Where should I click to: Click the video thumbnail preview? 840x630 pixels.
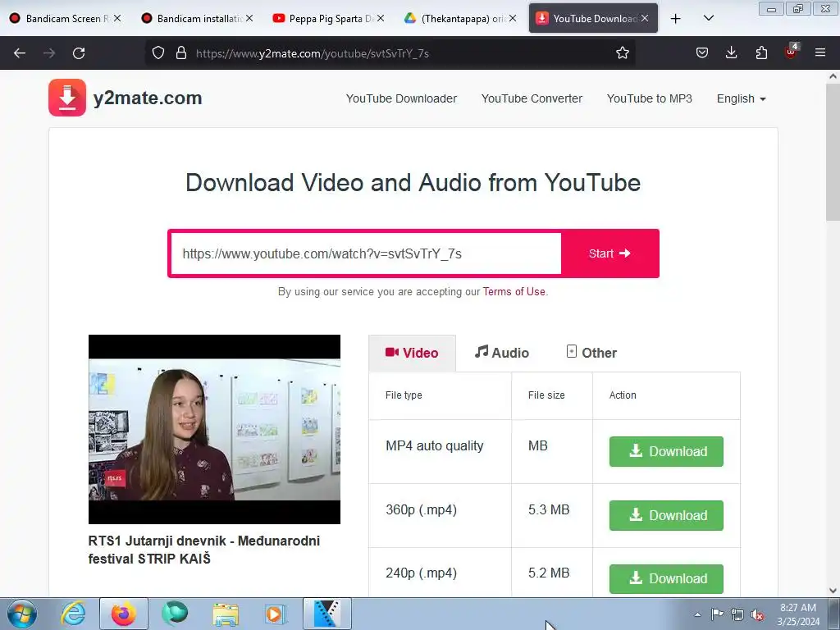coord(214,429)
